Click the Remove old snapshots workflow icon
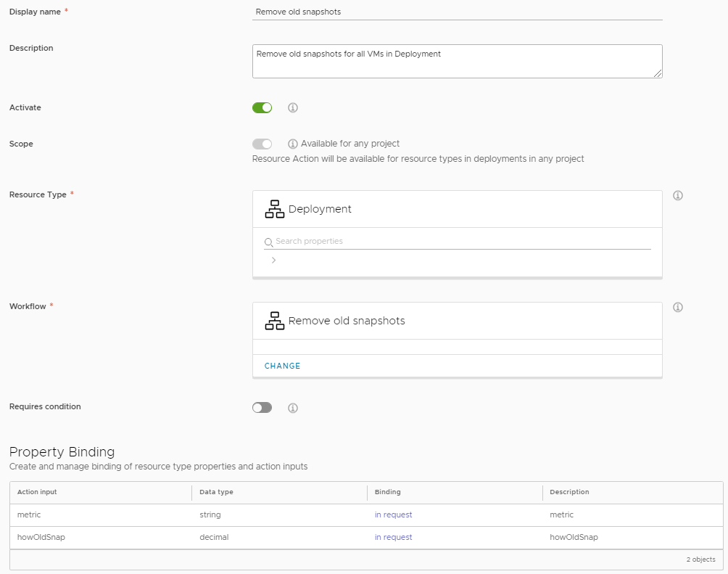728x574 pixels. pos(274,321)
